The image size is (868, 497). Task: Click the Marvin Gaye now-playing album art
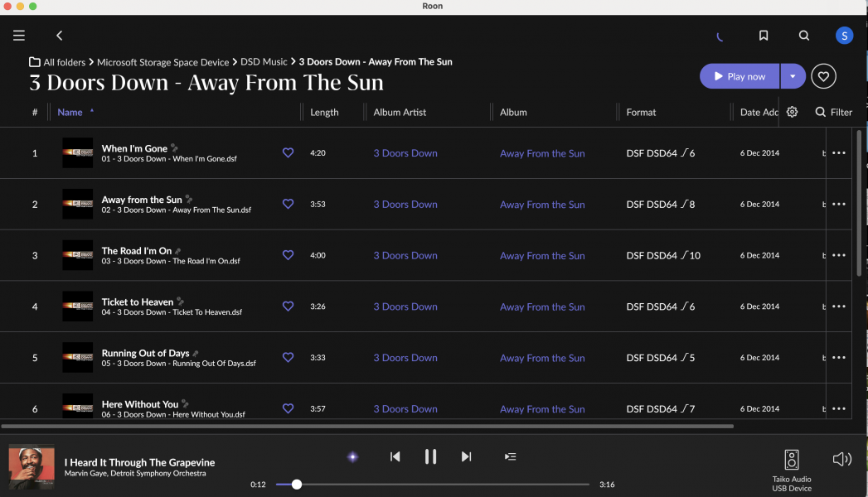32,467
